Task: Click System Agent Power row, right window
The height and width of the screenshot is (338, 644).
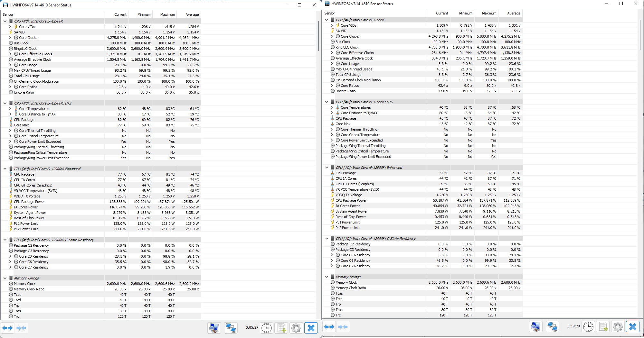Action: tap(422, 211)
